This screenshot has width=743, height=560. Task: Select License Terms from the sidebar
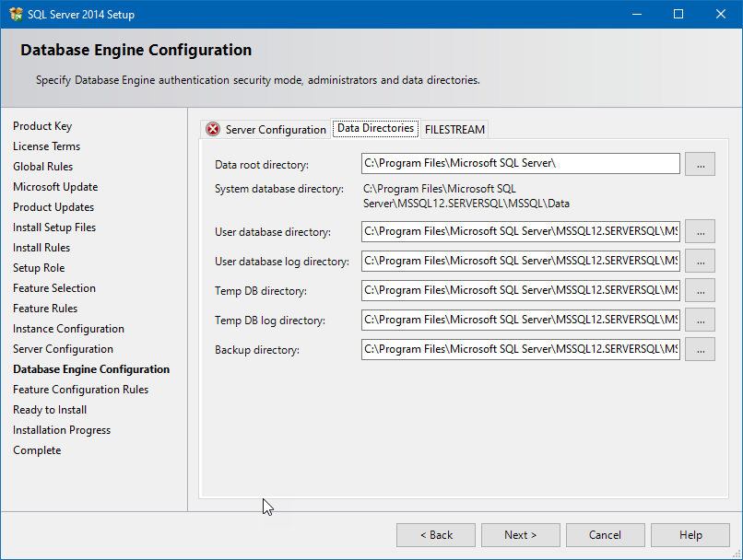click(46, 146)
